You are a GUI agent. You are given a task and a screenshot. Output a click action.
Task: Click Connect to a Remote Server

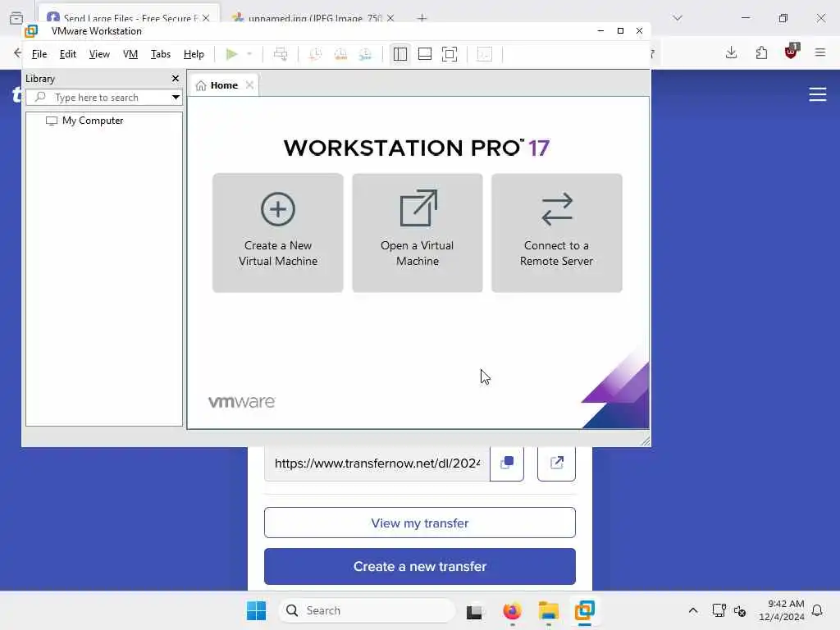coord(557,232)
